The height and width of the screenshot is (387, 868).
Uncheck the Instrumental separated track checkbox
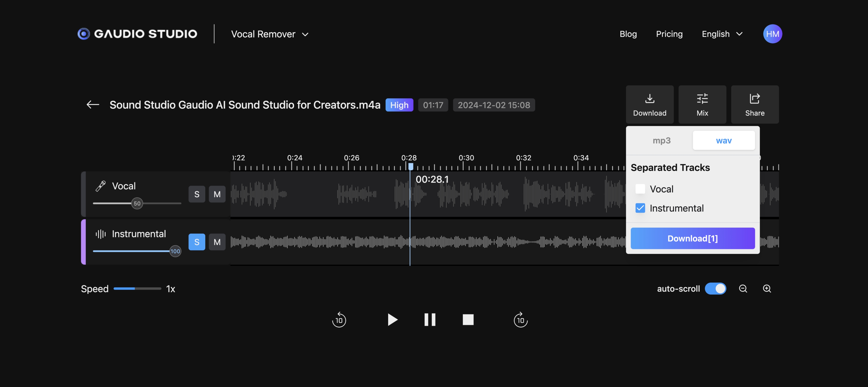point(640,208)
